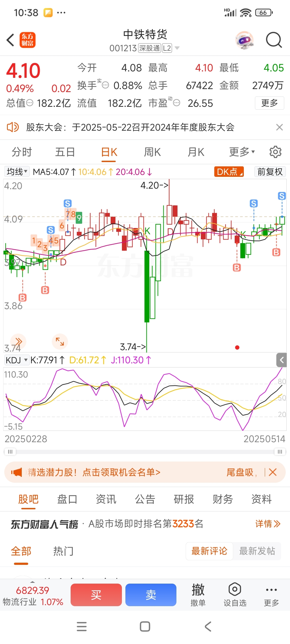Tap the fullscreen expand chart icon
Image resolution: width=290 pixels, height=644 pixels.
[60, 342]
